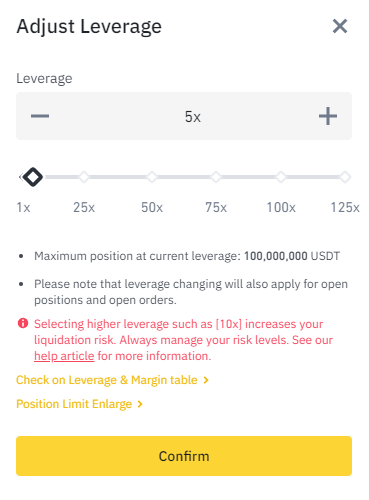Set slider to the 125x marker

[x=345, y=177]
